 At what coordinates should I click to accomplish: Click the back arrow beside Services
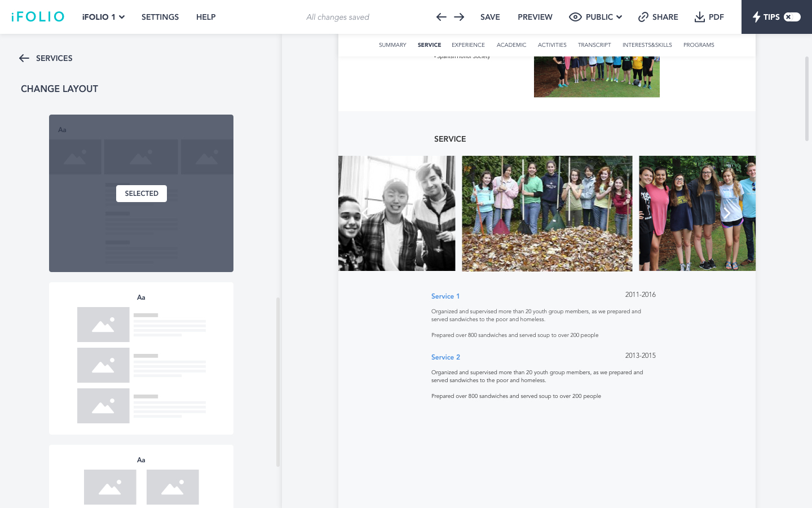coord(24,58)
